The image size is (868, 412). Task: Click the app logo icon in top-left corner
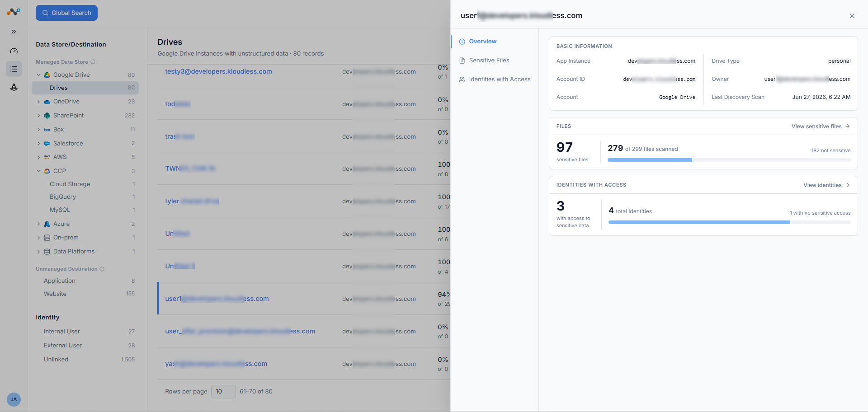[14, 12]
